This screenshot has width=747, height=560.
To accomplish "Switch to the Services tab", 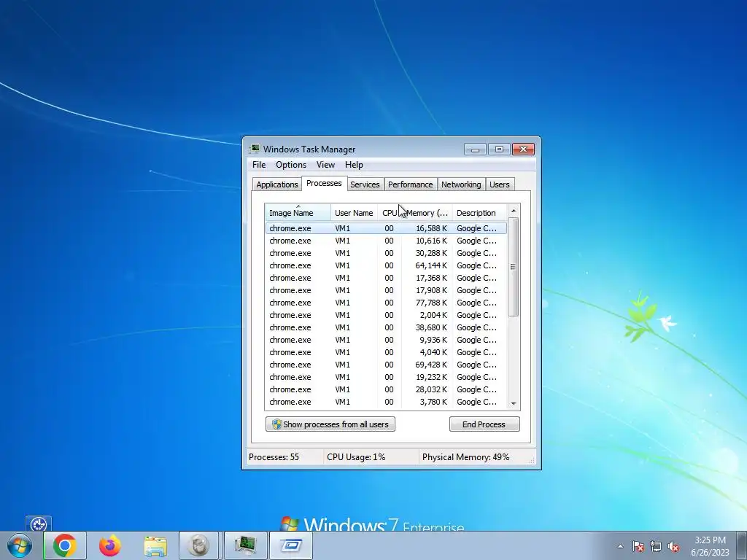I will [365, 184].
